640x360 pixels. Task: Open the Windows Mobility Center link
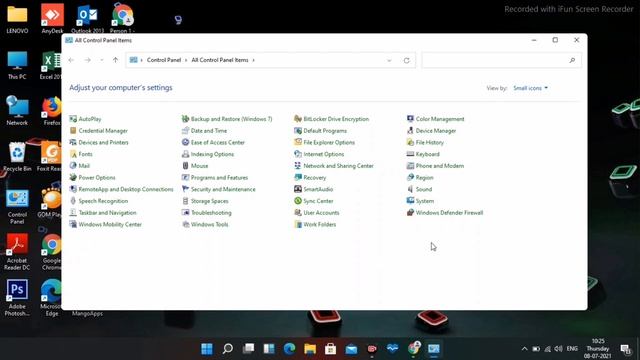click(x=110, y=224)
